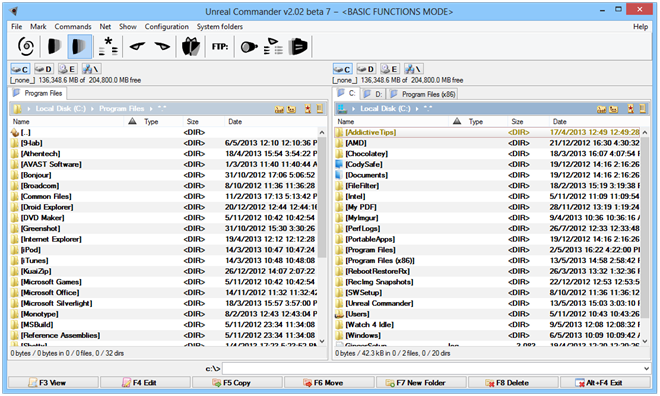Click the F7 New Folder button

point(421,383)
